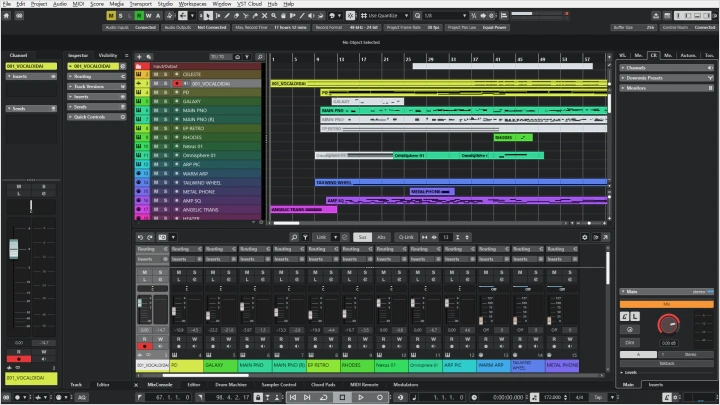This screenshot has height=405, width=720.
Task: Click Export upload icon in top-right toolbar
Action: pyautogui.click(x=656, y=16)
